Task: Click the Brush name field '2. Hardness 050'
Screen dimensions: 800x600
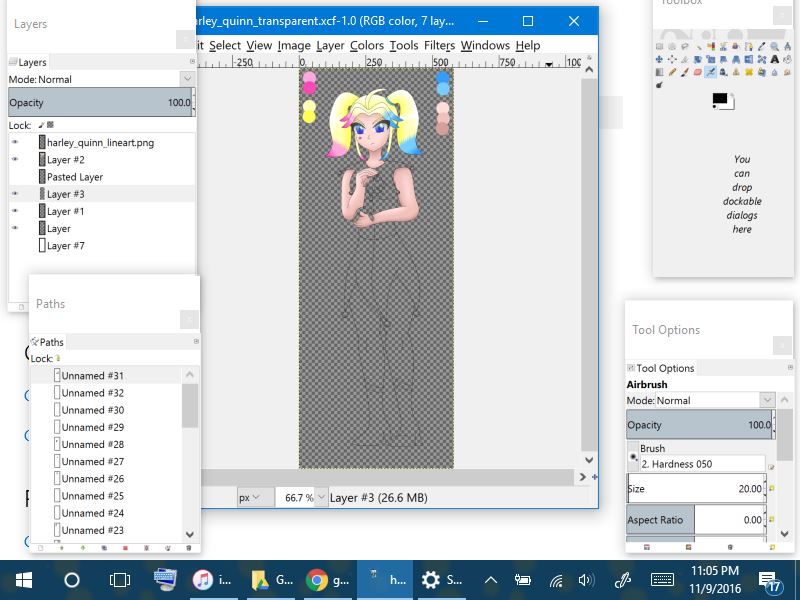Action: [703, 464]
